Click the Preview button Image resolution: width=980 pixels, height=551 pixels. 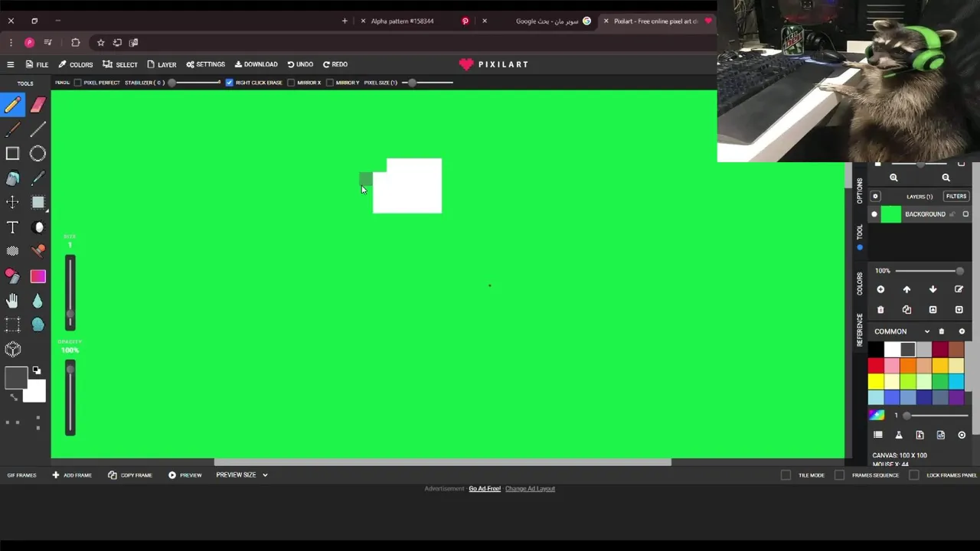[185, 475]
